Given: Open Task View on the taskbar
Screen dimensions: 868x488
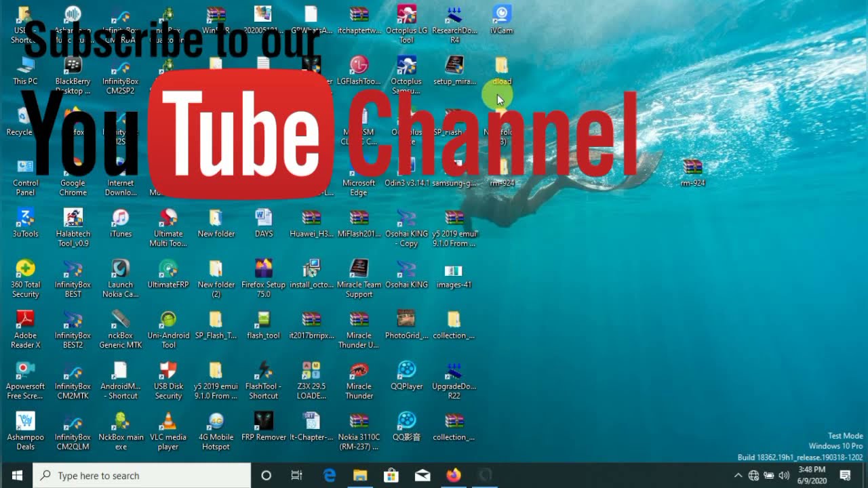Looking at the screenshot, I should [x=296, y=475].
